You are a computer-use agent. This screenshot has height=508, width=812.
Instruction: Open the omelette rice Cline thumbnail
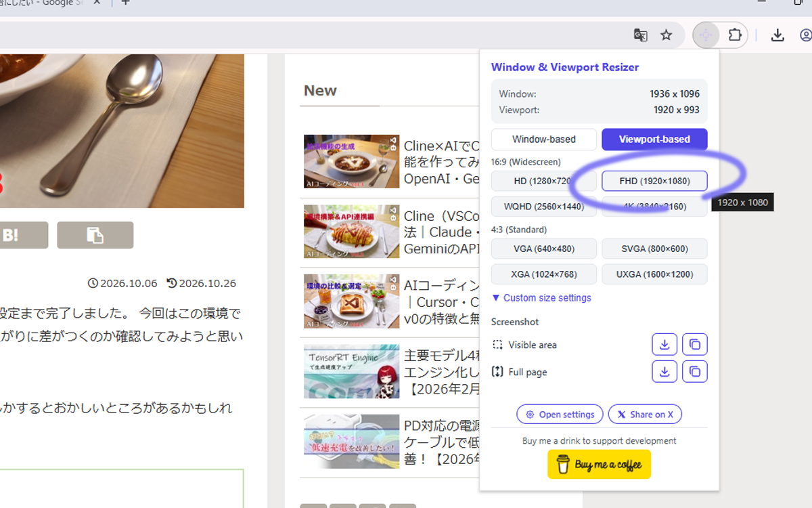tap(351, 232)
